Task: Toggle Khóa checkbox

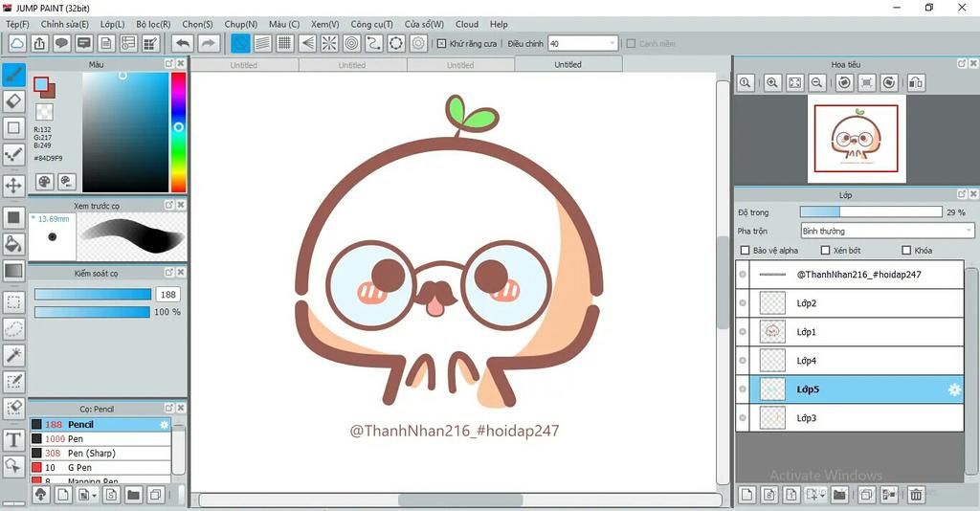Action: pos(906,250)
